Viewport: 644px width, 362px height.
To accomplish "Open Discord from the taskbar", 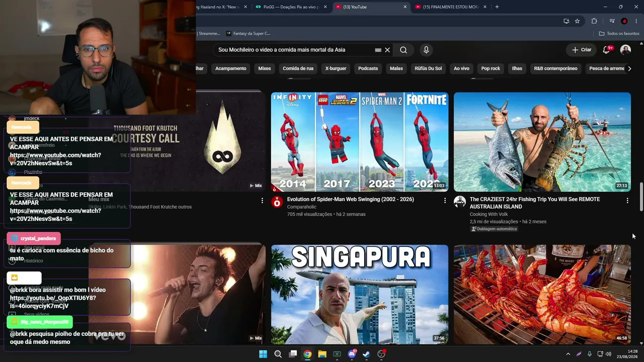I will (352, 354).
